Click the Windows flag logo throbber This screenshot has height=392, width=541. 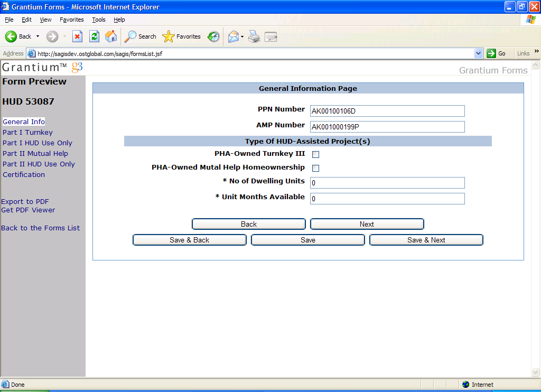click(530, 20)
